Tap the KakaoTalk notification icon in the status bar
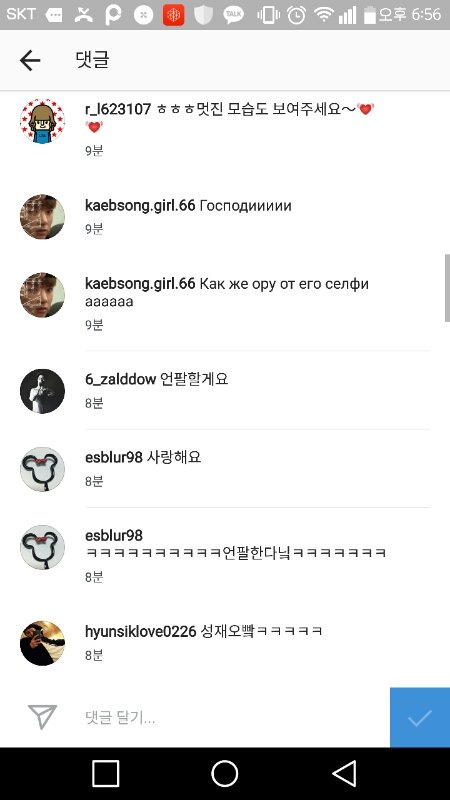Screen dimensions: 450x800 233,15
